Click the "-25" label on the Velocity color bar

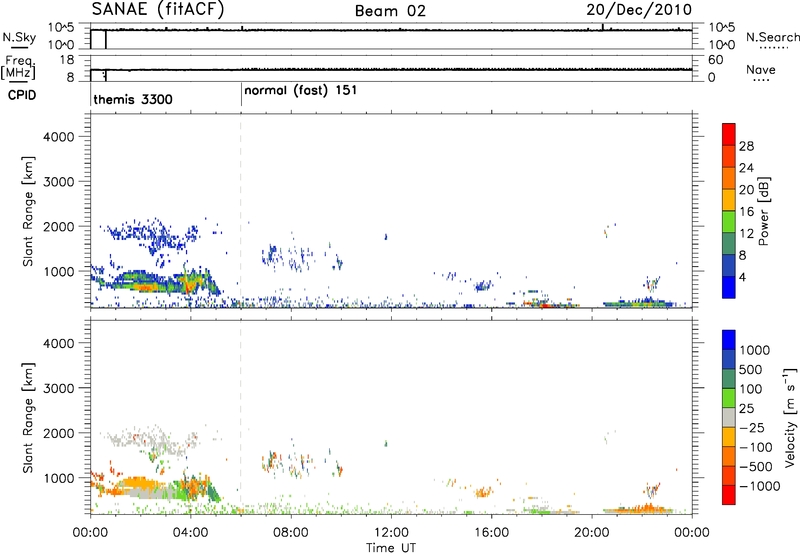pos(752,427)
